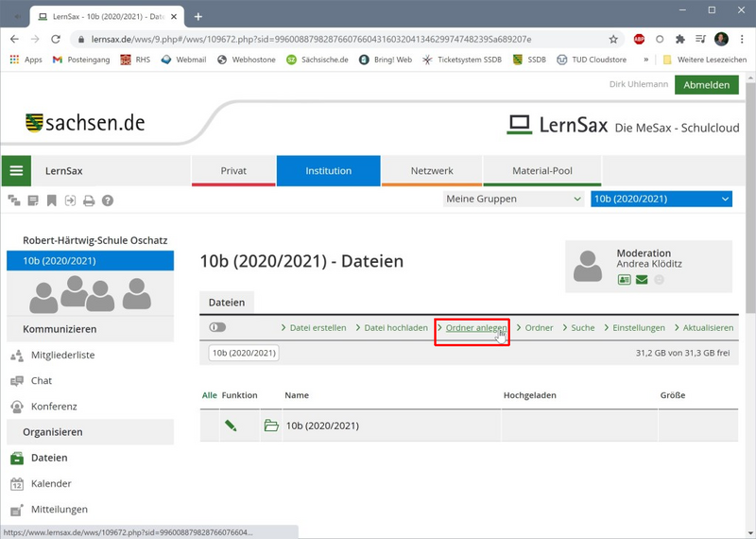Image resolution: width=756 pixels, height=539 pixels.
Task: Click the 'Ordner anlegen' link
Action: pyautogui.click(x=475, y=327)
